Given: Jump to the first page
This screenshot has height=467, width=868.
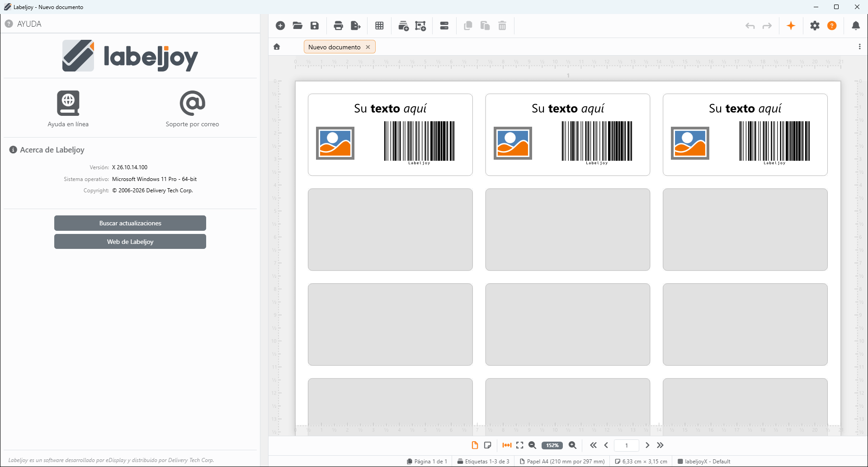Looking at the screenshot, I should coord(593,445).
